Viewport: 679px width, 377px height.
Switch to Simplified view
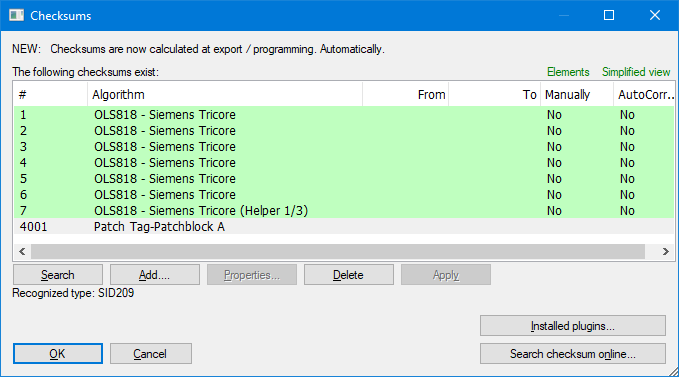(636, 72)
